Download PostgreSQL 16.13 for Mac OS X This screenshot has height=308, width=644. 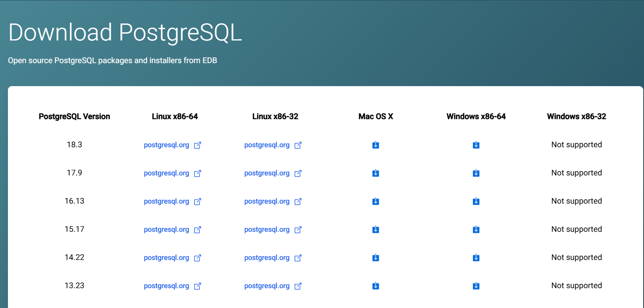[376, 201]
